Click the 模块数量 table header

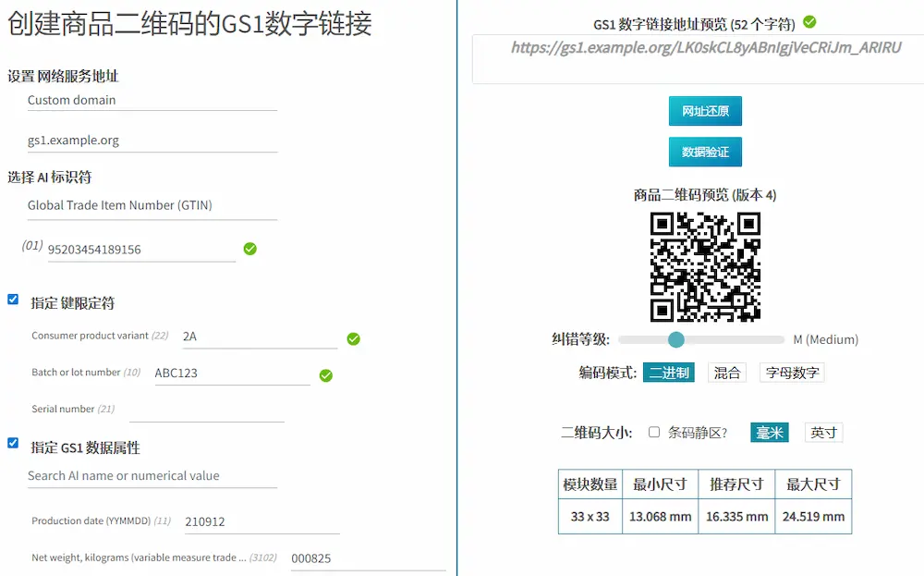coord(590,484)
